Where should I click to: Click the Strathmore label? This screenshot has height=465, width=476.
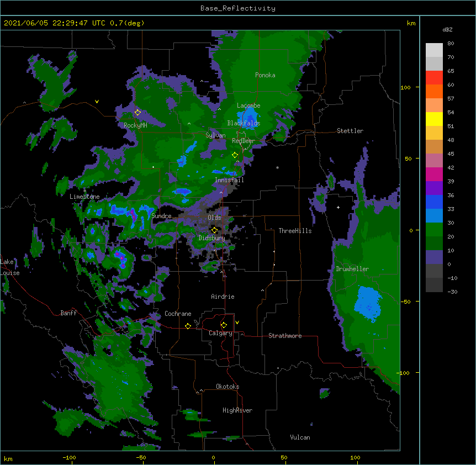point(285,336)
